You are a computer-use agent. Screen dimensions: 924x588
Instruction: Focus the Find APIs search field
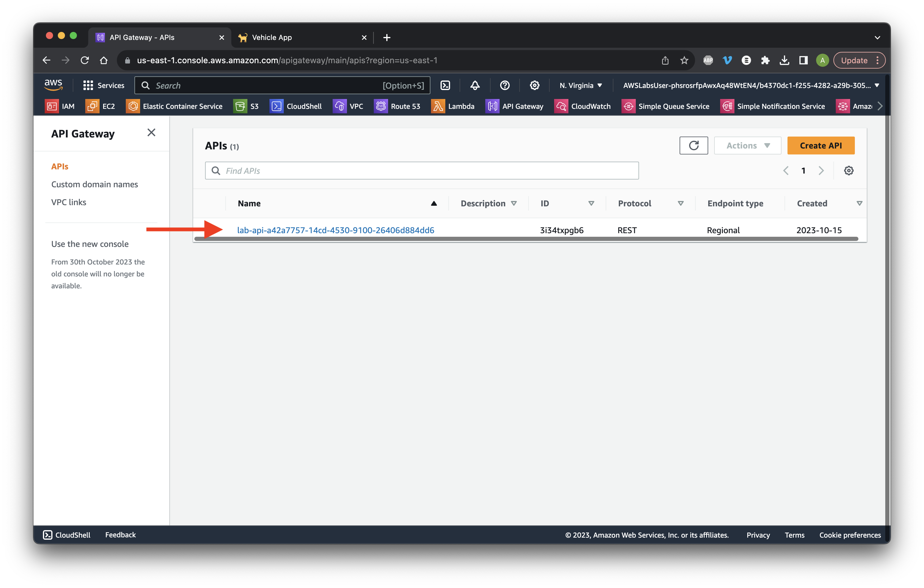click(x=422, y=171)
